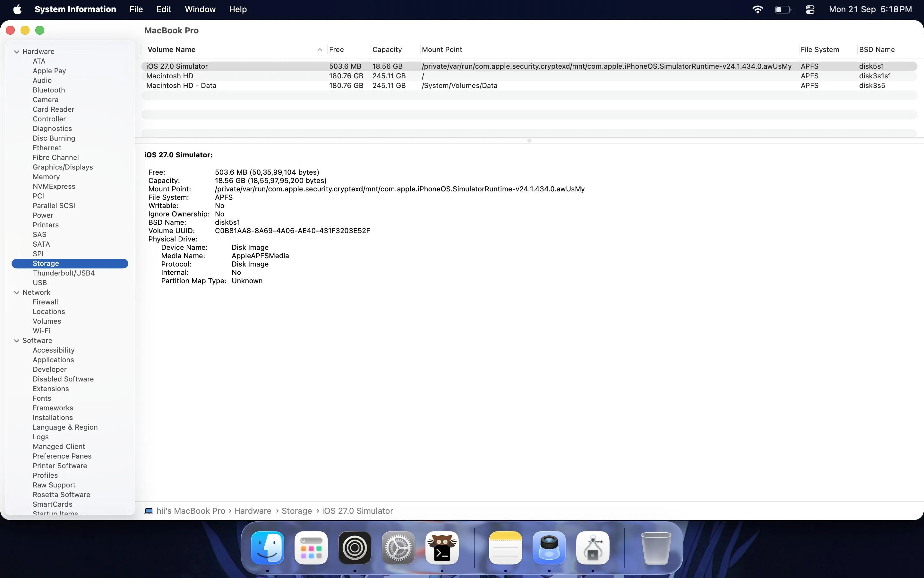Select USB in the sidebar
This screenshot has height=578, width=924.
pyautogui.click(x=40, y=283)
